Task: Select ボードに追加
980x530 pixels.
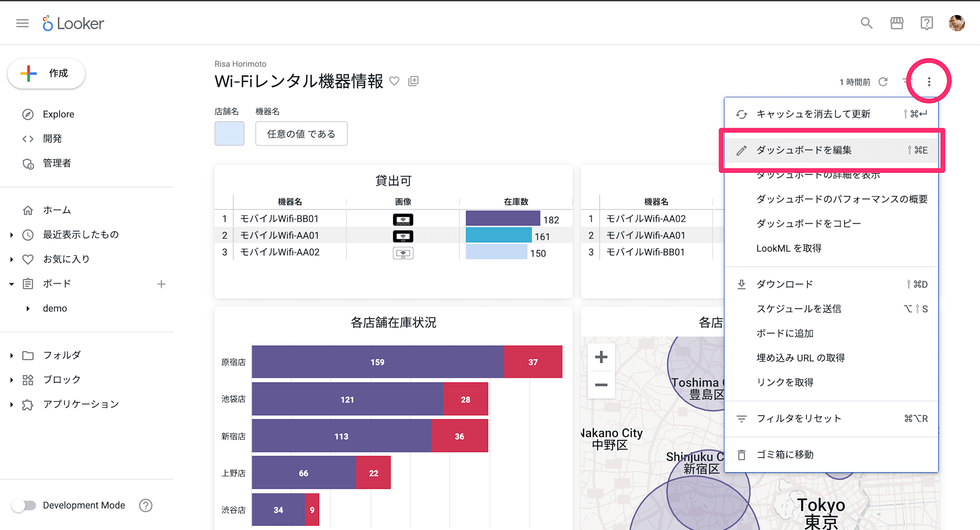Action: click(831, 333)
